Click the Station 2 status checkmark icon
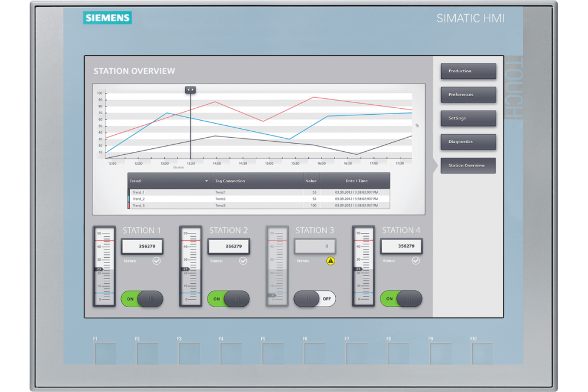 click(x=243, y=261)
